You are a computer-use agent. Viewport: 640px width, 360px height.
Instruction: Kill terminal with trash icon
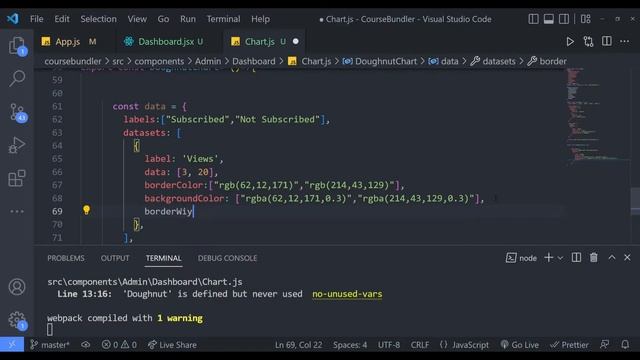(x=593, y=258)
